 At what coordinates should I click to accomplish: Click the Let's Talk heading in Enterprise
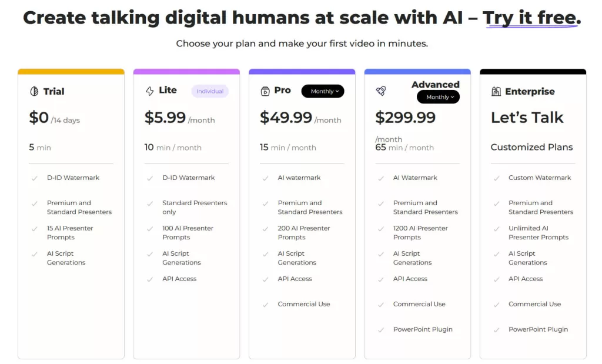527,118
